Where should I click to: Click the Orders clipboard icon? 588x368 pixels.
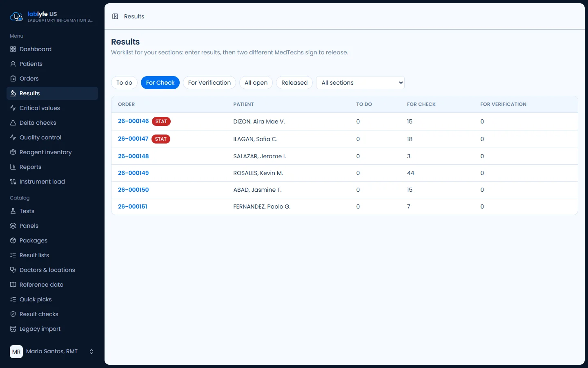(13, 79)
